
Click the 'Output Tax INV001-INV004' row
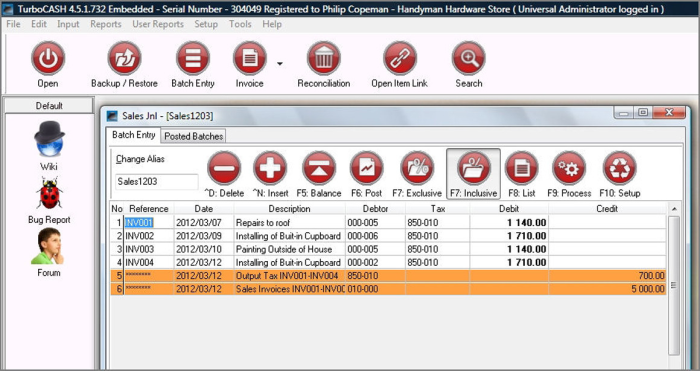388,276
